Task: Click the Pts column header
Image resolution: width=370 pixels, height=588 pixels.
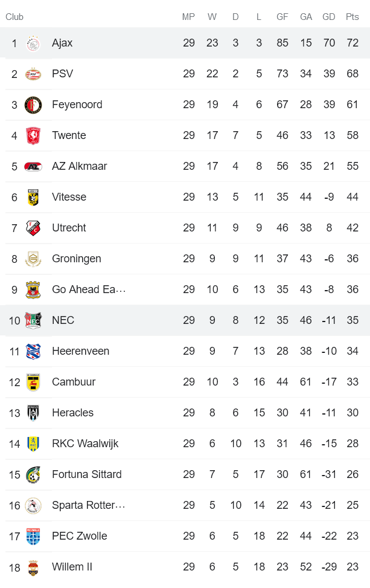Action: [x=352, y=17]
